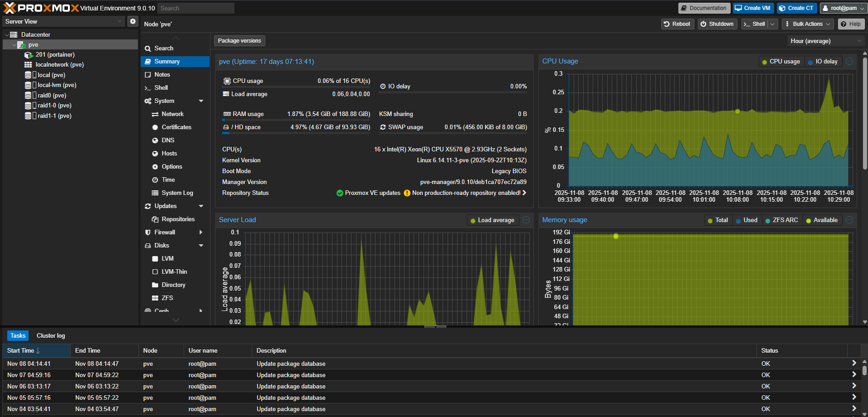Screen dimensions: 868x417
Task: Select the Notes section in node menu
Action: point(162,74)
